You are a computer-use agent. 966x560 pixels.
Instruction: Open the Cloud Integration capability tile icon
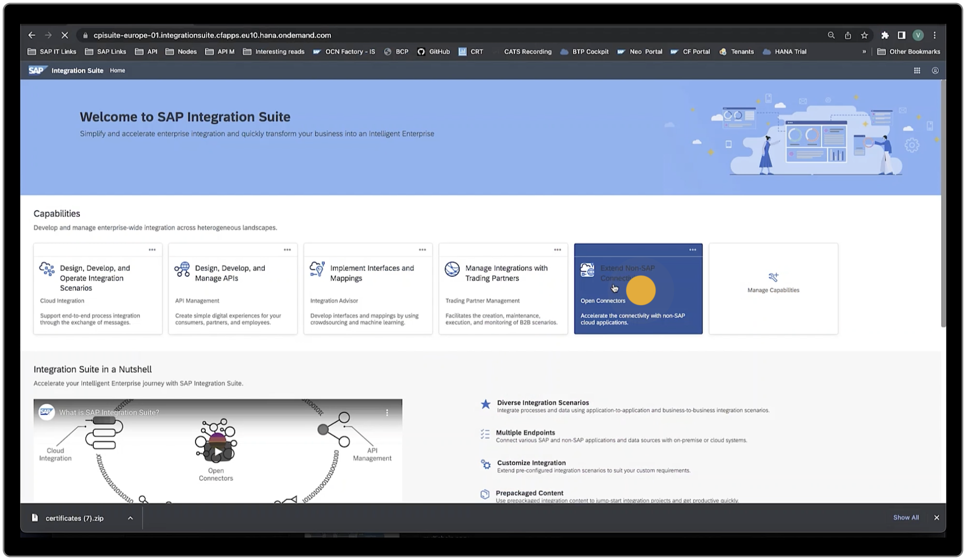pos(47,269)
